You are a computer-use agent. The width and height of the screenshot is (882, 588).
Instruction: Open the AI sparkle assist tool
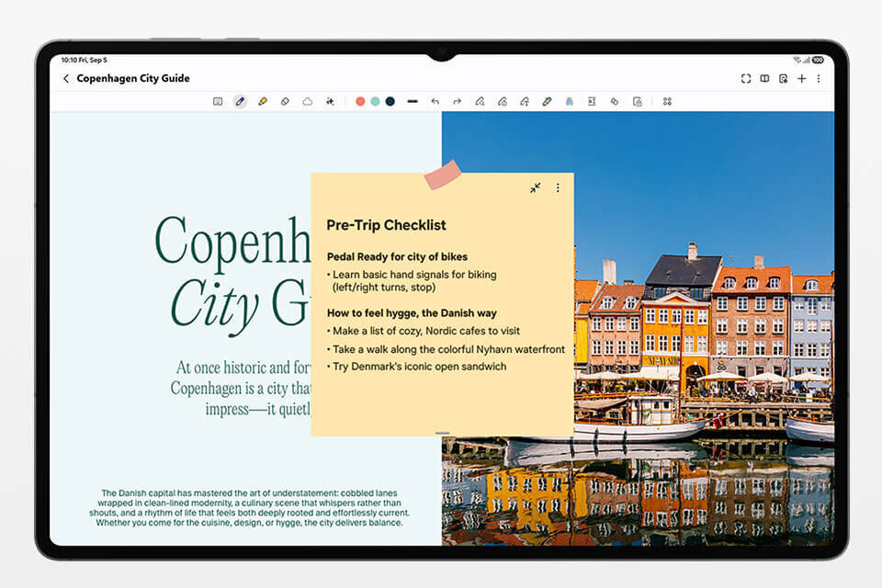point(330,101)
